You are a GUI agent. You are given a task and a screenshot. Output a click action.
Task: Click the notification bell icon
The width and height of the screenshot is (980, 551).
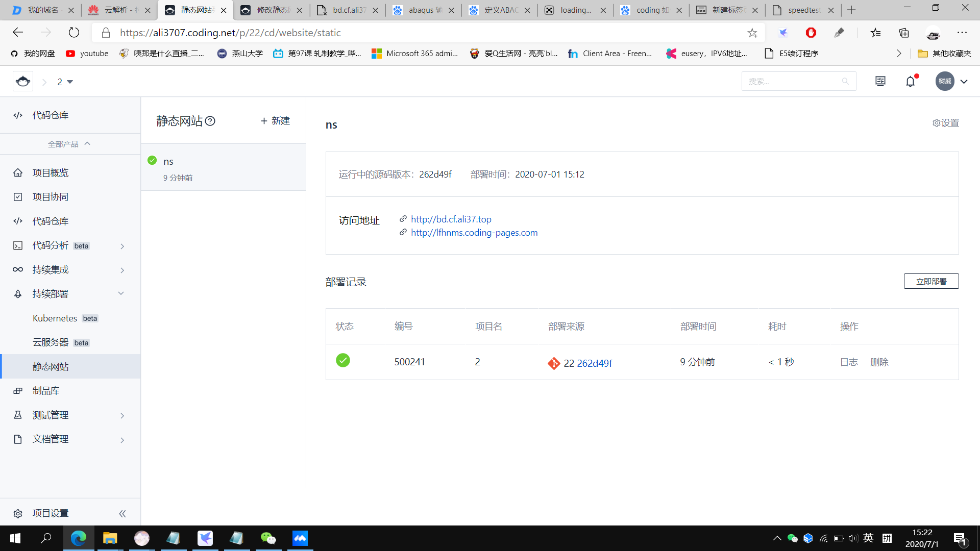point(910,82)
